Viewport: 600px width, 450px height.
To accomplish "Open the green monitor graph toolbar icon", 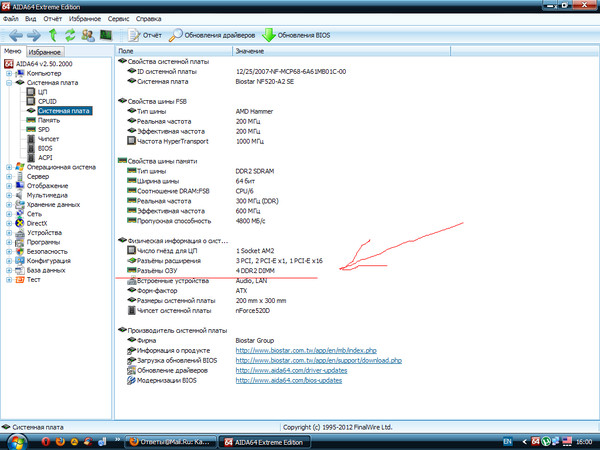I will pyautogui.click(x=106, y=35).
